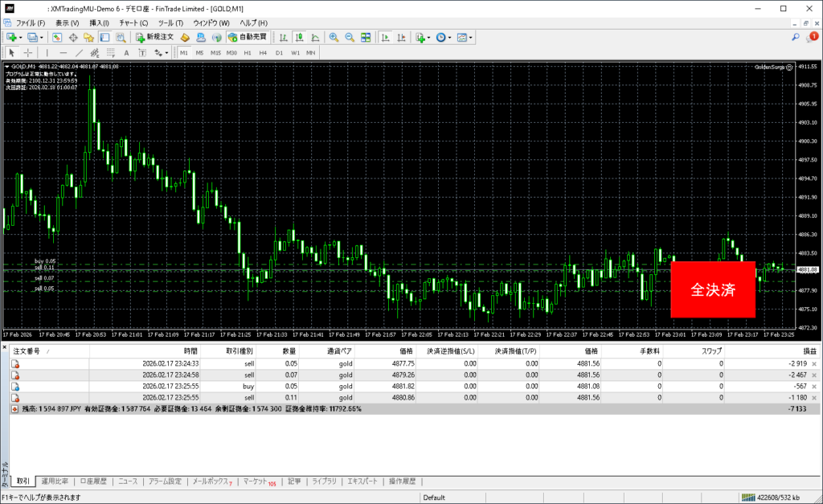
Task: Toggle chart auto scroll icon
Action: 385,37
